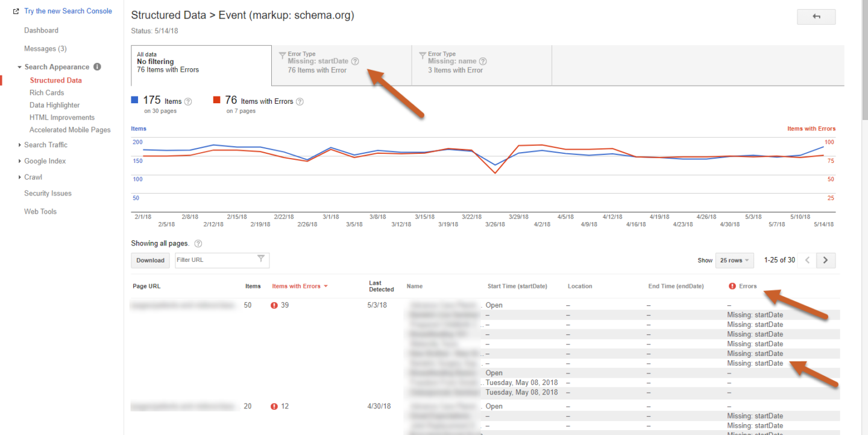
Task: Click the help icon beside Missing: name
Action: [483, 62]
